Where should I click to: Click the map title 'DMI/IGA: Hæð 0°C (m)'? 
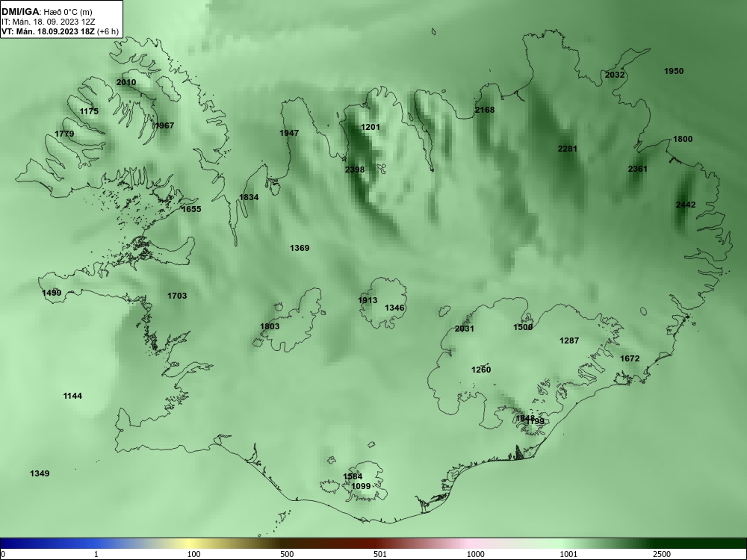coord(46,12)
